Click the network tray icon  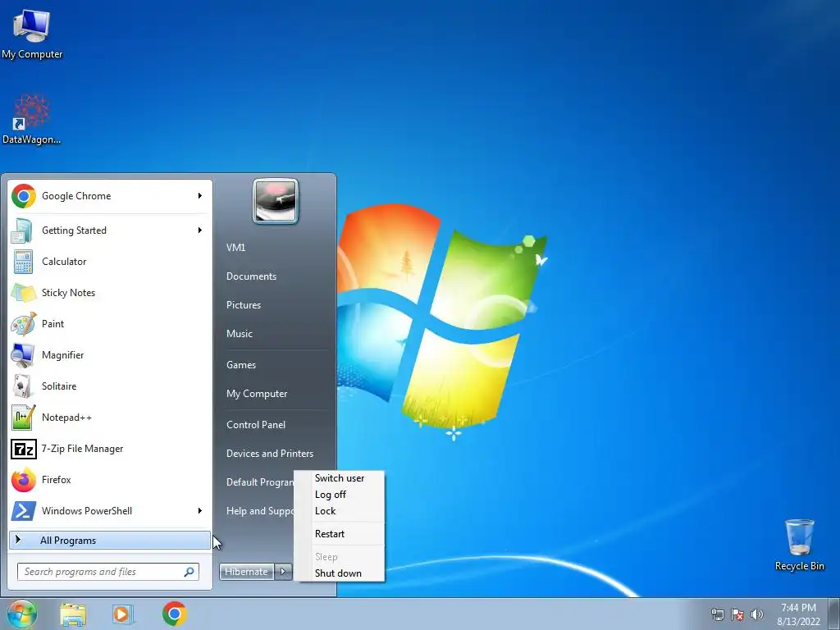(717, 614)
